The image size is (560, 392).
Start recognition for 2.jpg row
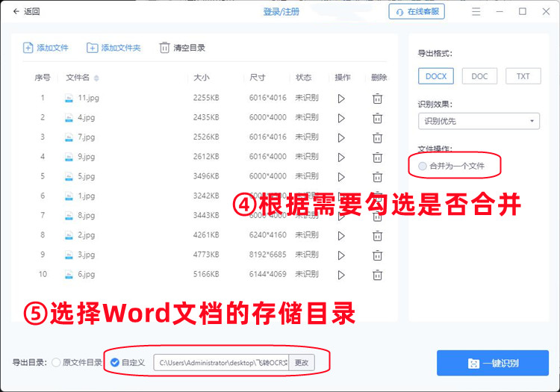point(341,236)
